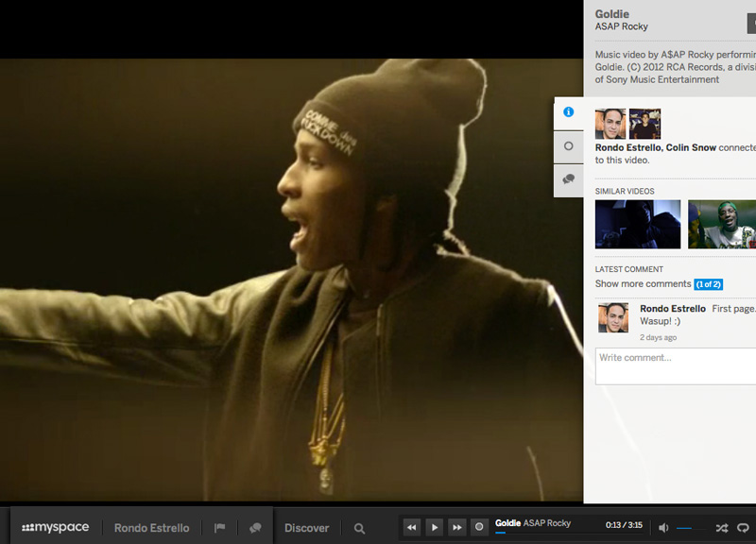
Task: Click the video frame to pause or play
Action: pyautogui.click(x=291, y=280)
